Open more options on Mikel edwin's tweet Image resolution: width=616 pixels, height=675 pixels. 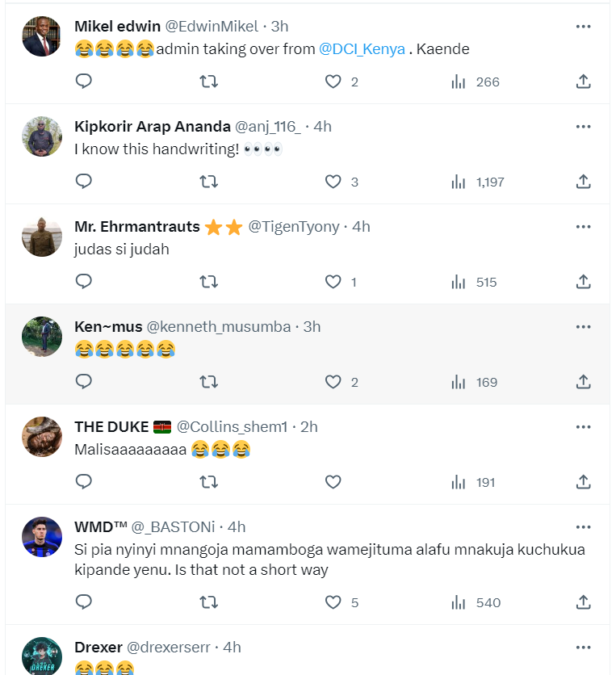583,27
